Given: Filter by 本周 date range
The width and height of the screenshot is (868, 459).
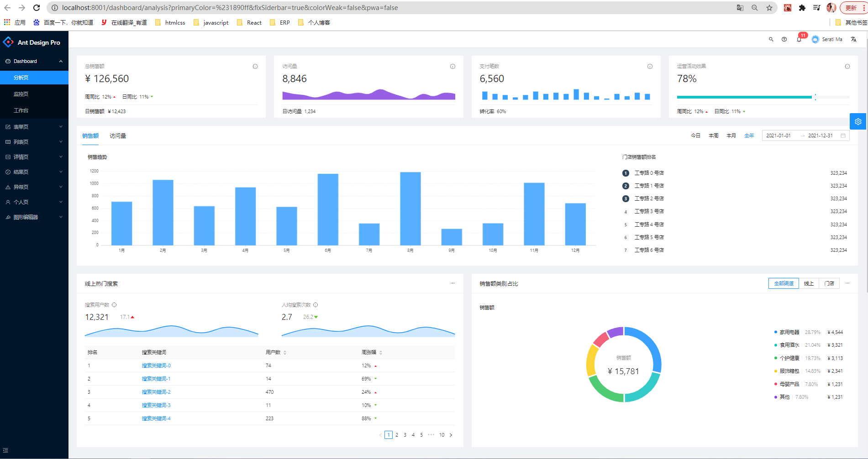Looking at the screenshot, I should coord(713,136).
